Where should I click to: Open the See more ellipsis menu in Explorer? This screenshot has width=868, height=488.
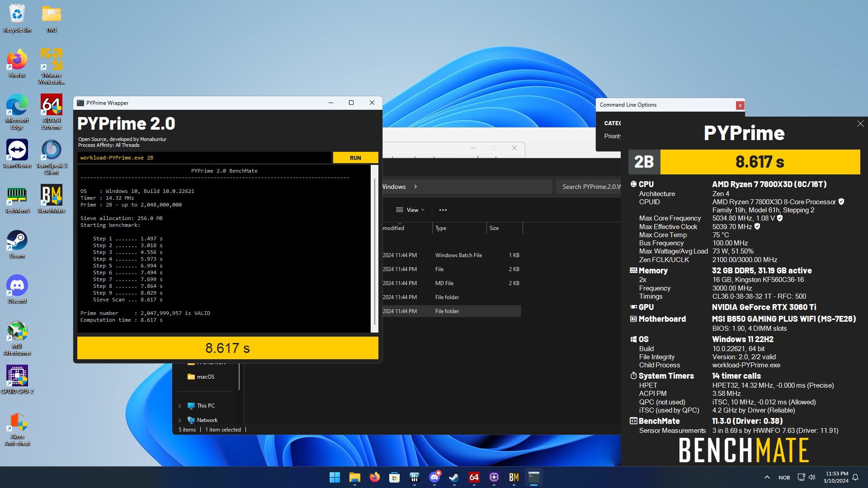pos(443,210)
